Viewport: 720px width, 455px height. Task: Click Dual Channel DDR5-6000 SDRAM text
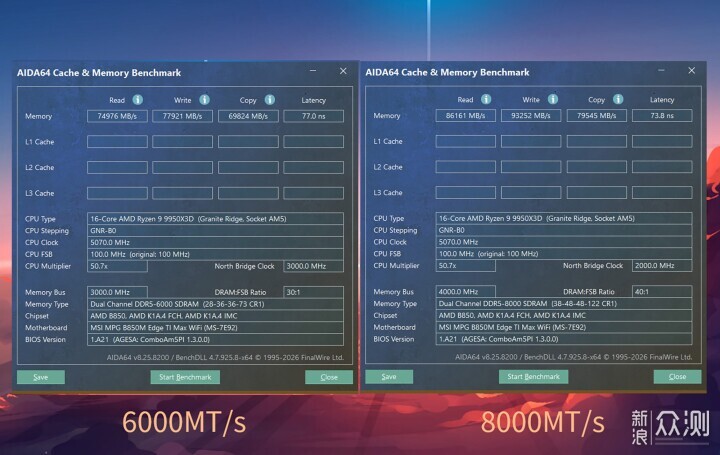tap(215, 304)
